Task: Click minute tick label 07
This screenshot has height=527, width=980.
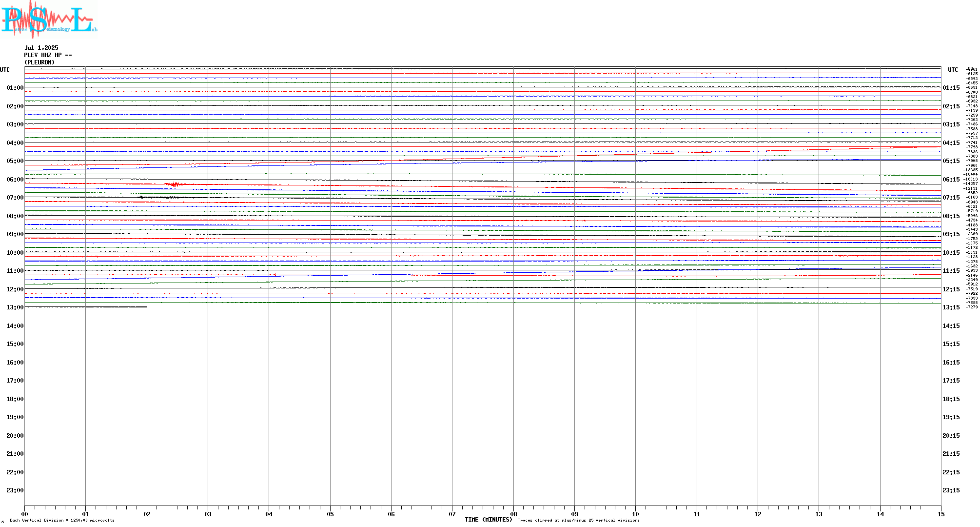Action: point(452,514)
